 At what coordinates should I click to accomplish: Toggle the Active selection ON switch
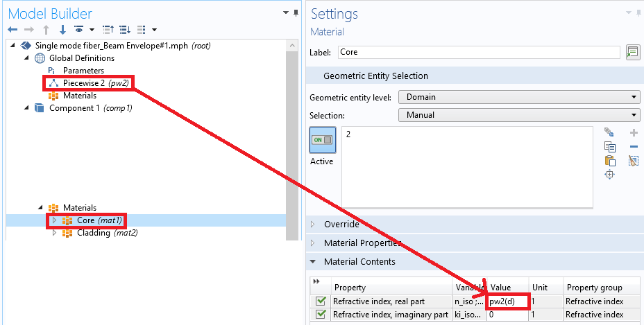click(x=322, y=140)
